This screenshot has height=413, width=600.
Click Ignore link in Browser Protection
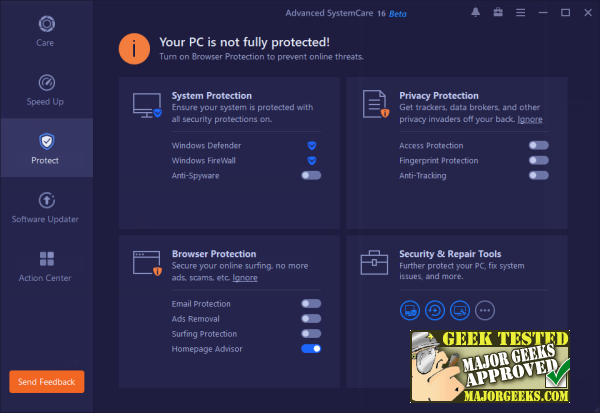245,278
